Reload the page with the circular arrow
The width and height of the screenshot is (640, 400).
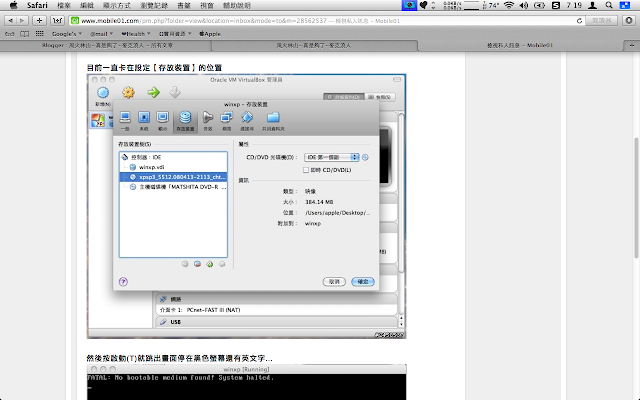pos(579,20)
